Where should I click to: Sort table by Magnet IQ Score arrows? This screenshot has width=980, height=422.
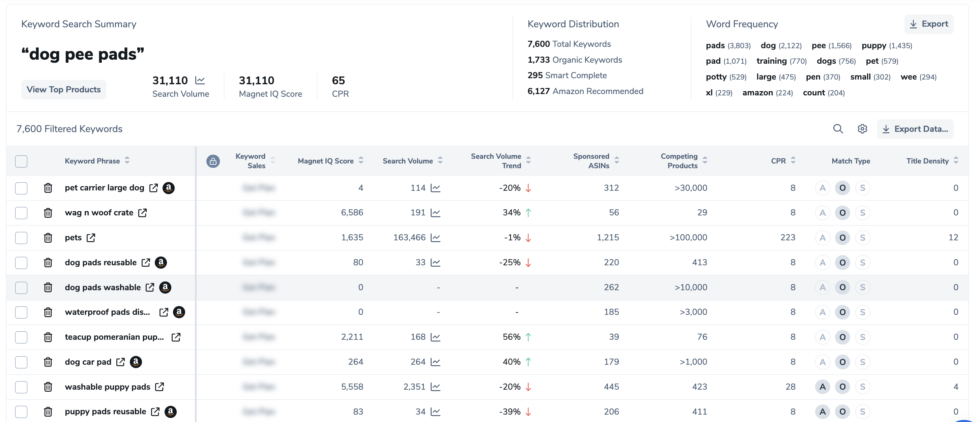click(x=361, y=160)
